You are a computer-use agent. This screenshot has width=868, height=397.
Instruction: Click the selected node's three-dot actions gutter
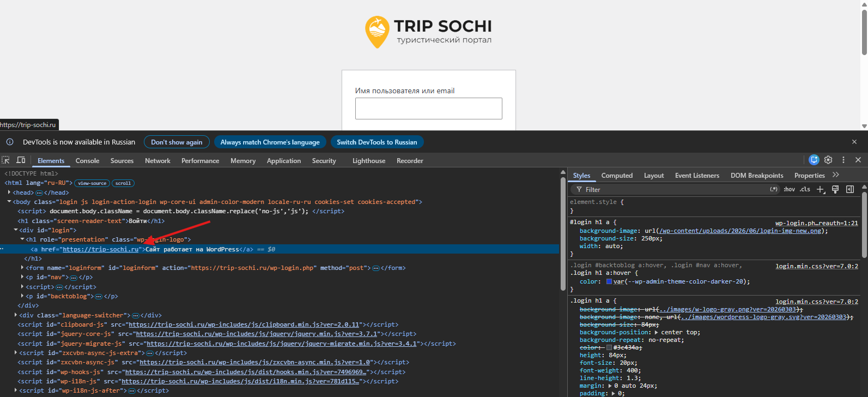point(2,249)
